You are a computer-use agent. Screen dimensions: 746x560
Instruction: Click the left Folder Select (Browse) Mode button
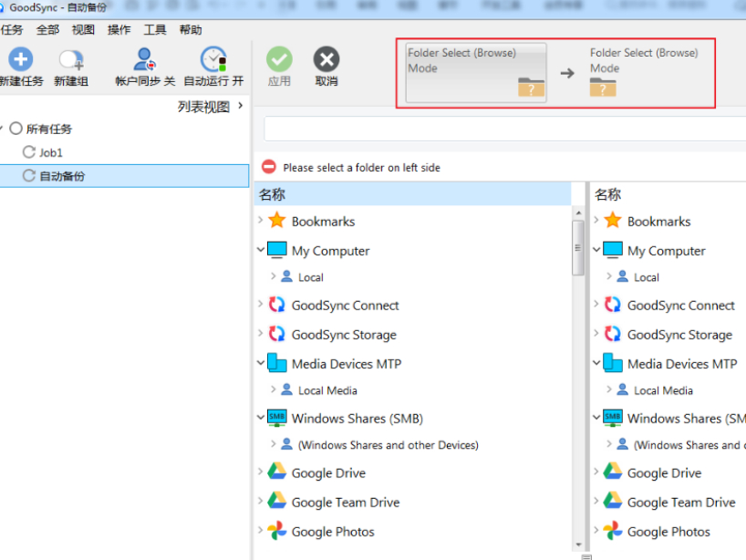click(x=476, y=73)
